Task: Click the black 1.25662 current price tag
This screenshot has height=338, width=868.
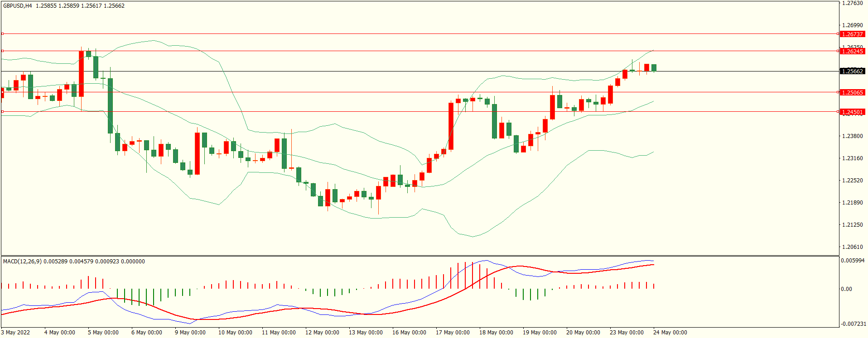Action: (852, 71)
